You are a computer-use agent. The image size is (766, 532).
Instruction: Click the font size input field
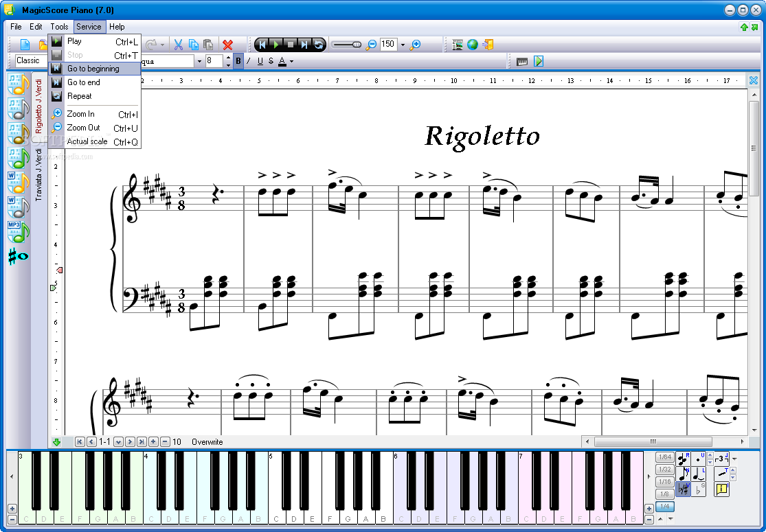pos(214,61)
